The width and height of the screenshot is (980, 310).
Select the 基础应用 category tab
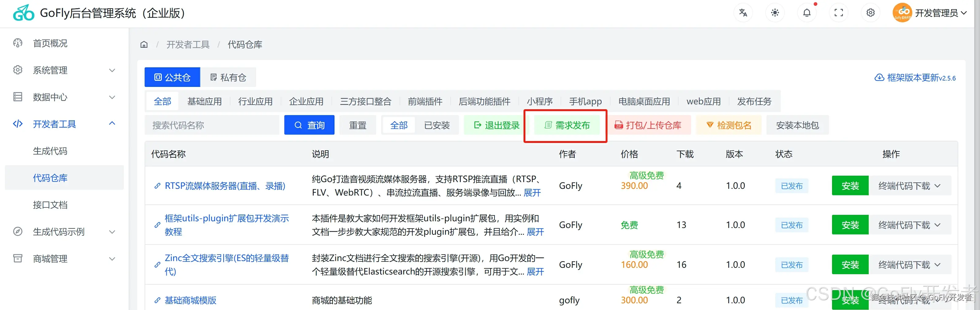(x=204, y=101)
